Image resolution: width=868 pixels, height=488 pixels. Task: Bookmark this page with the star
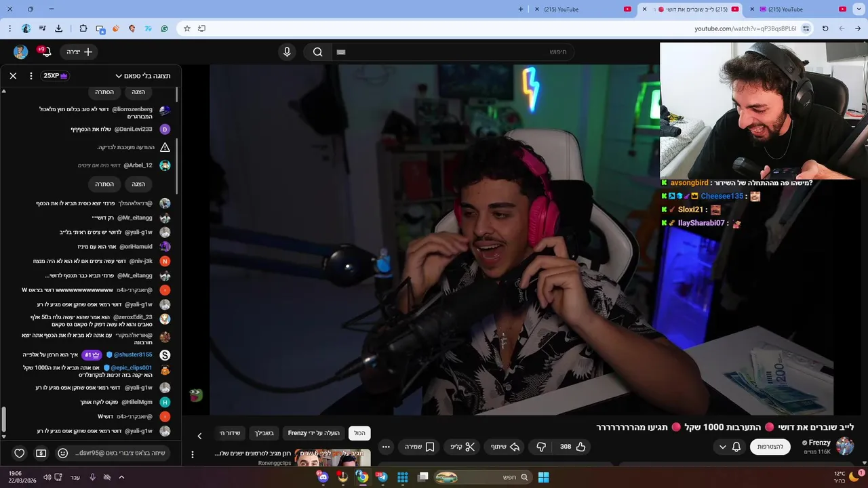pos(187,28)
